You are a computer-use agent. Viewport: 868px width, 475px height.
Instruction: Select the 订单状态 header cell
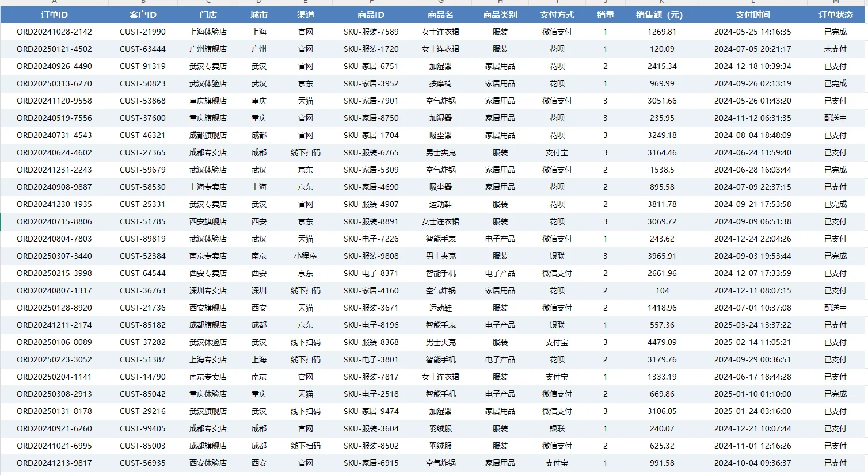click(836, 15)
